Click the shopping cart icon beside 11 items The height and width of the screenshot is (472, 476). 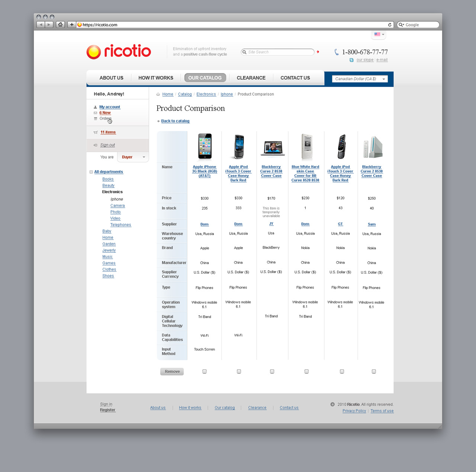(96, 133)
